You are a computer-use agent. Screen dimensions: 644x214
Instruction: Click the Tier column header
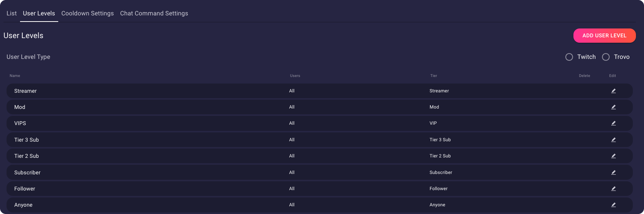point(433,76)
